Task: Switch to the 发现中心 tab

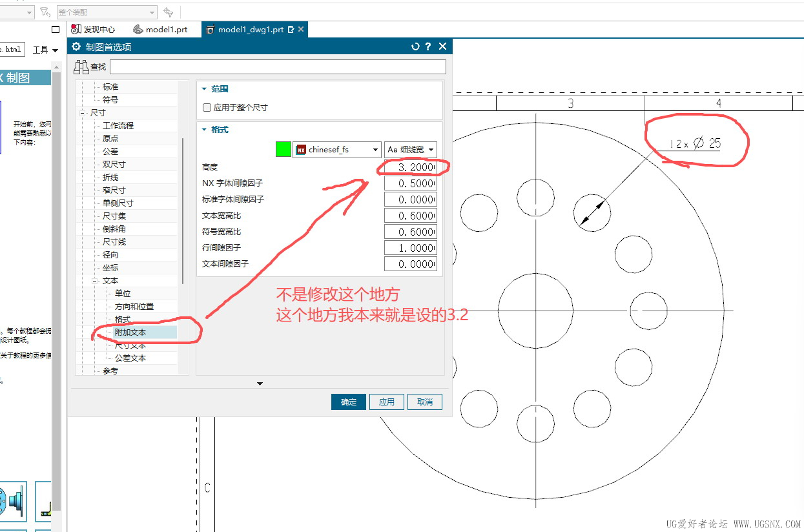Action: coord(94,29)
